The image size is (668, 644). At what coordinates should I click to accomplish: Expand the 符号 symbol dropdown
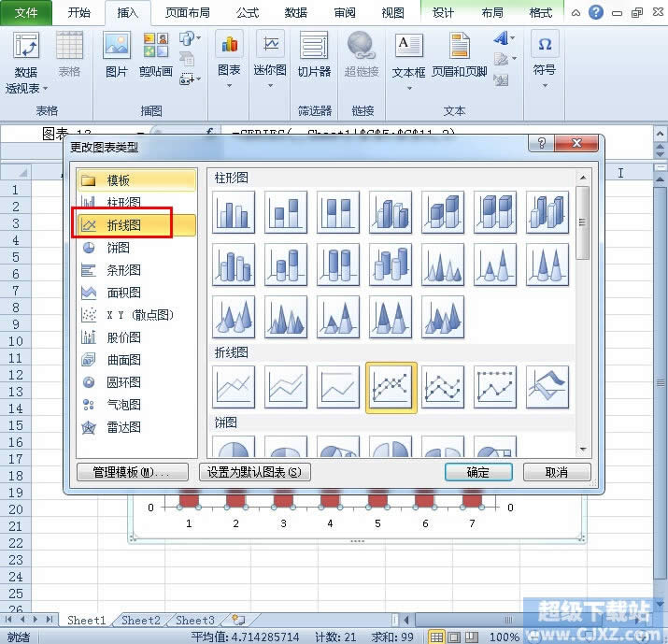(544, 86)
